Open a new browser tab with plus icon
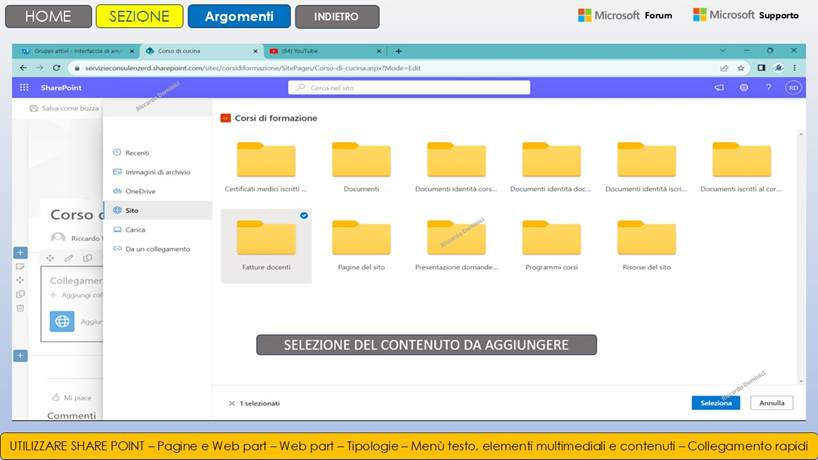818x460 pixels. 399,51
